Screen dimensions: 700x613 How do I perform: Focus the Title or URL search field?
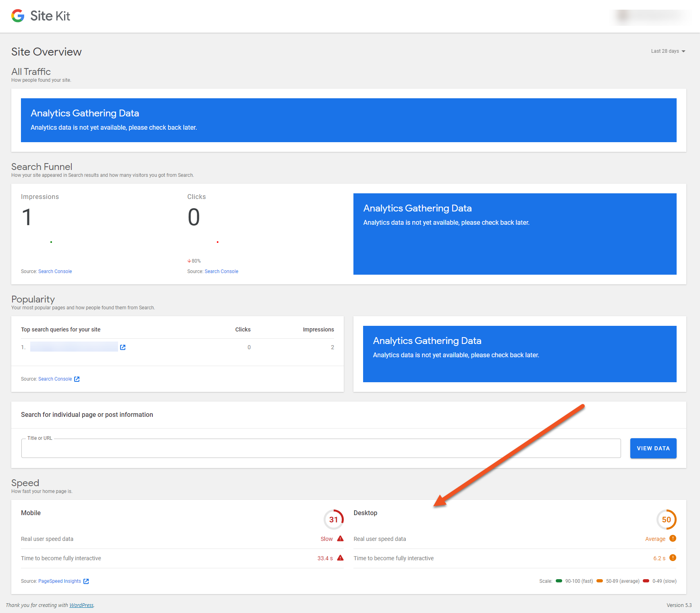click(321, 448)
